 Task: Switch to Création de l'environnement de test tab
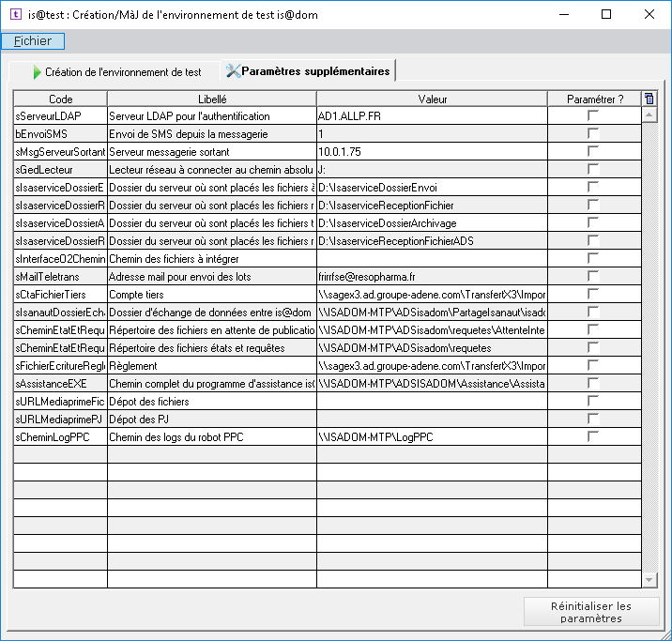pos(115,71)
